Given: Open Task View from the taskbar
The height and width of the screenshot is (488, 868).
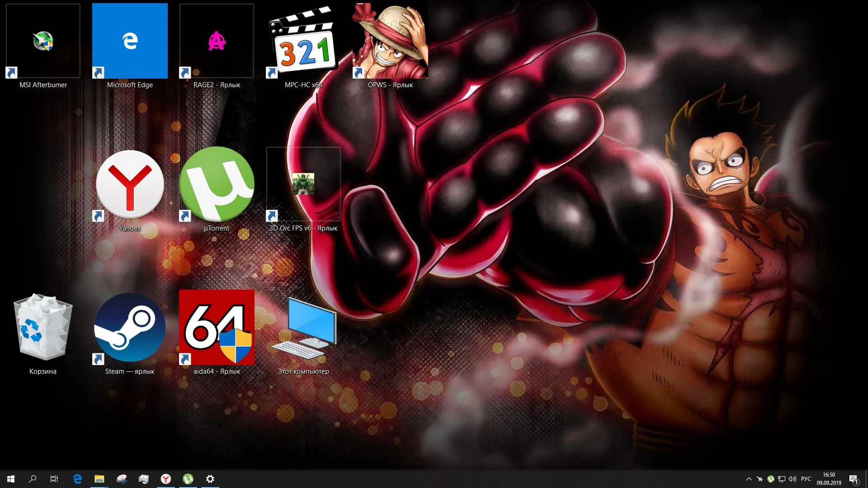Looking at the screenshot, I should pyautogui.click(x=54, y=479).
